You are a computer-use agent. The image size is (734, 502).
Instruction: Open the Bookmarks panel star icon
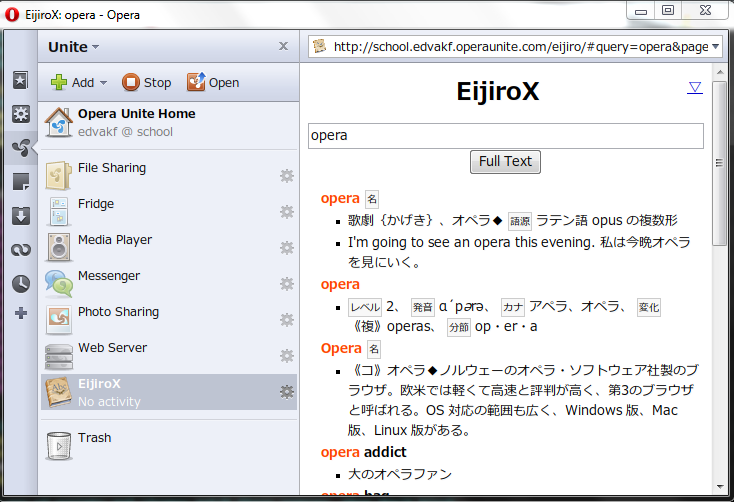pos(20,80)
